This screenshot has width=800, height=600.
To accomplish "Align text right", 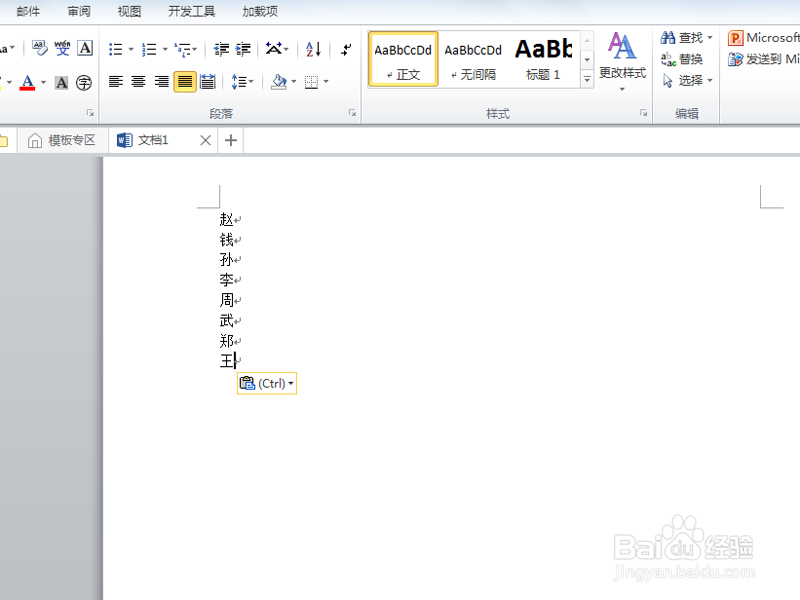I will point(161,82).
